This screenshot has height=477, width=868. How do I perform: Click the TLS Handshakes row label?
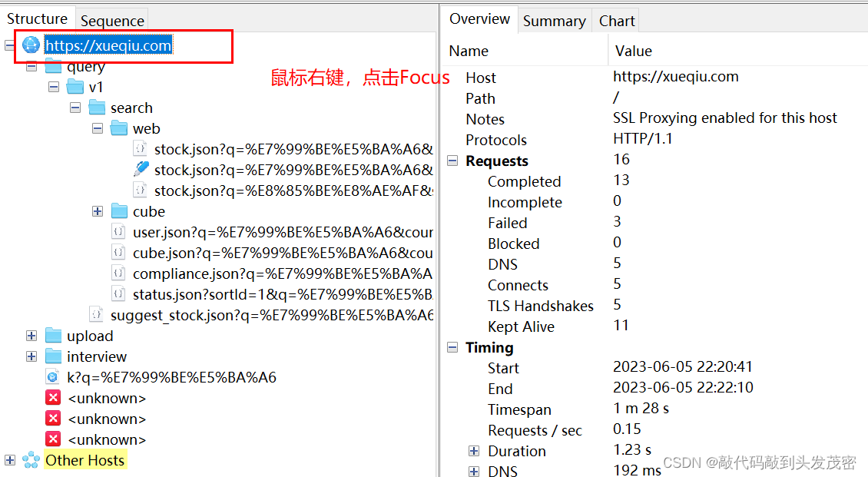[540, 306]
